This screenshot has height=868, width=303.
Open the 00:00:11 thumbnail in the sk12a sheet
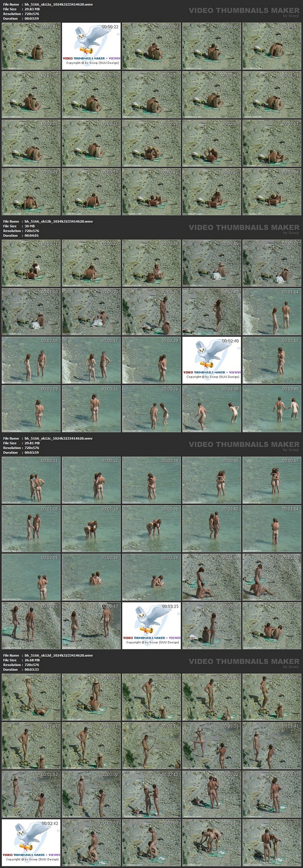[31, 46]
